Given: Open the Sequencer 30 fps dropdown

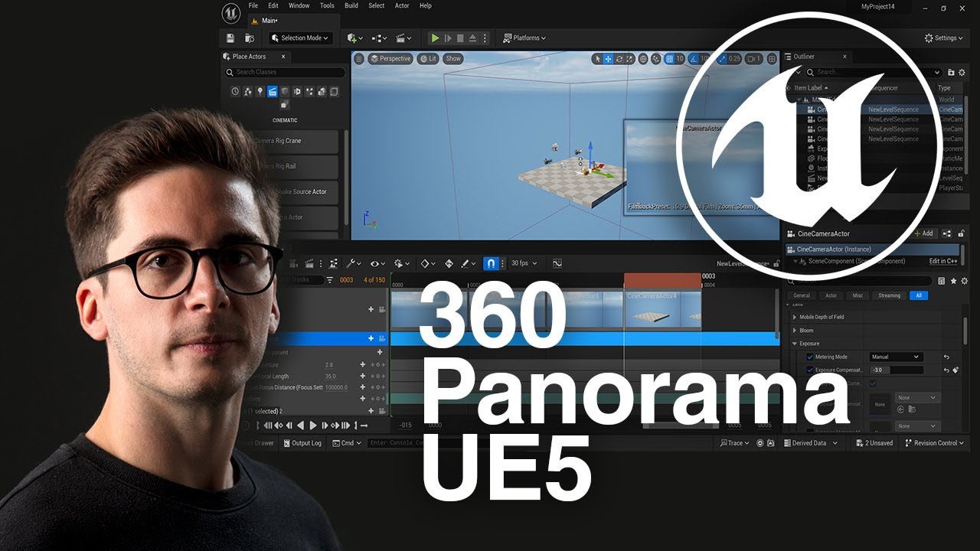Looking at the screenshot, I should point(524,263).
